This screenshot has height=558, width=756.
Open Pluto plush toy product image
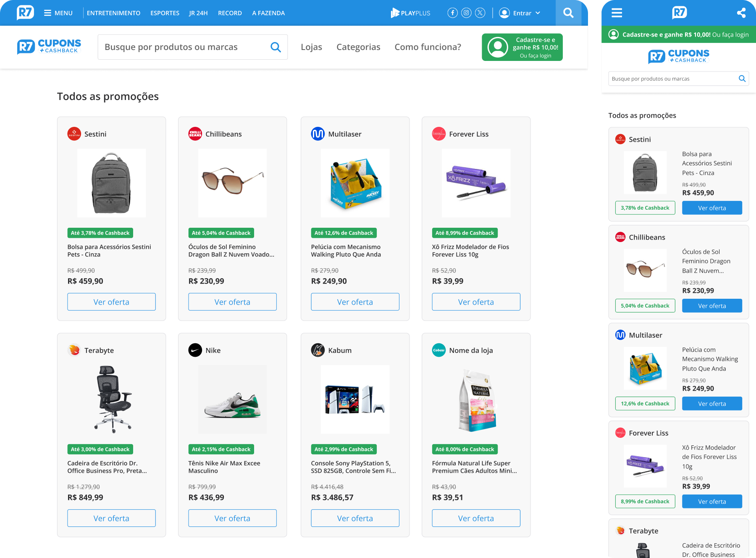(355, 183)
